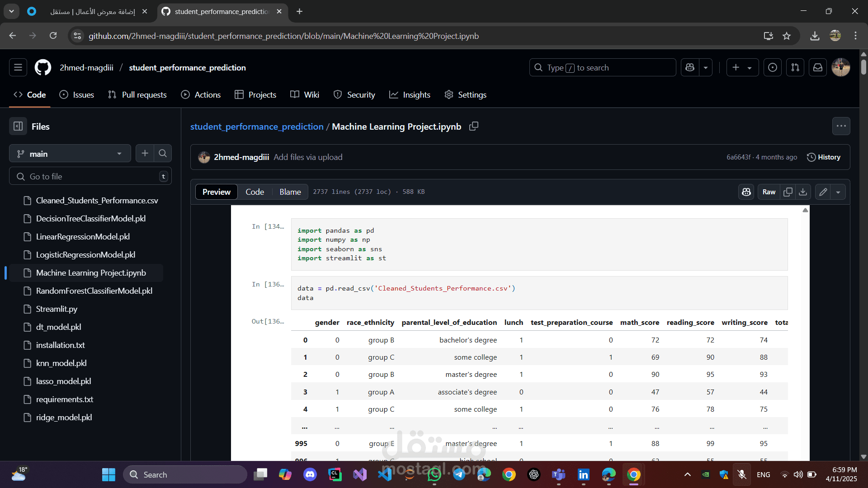The height and width of the screenshot is (488, 868).
Task: Open Discord from taskbar
Action: 310,474
